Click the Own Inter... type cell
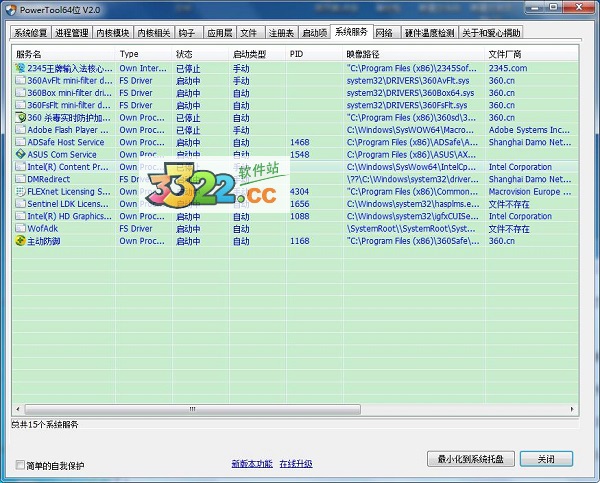The image size is (600, 483). [x=143, y=68]
